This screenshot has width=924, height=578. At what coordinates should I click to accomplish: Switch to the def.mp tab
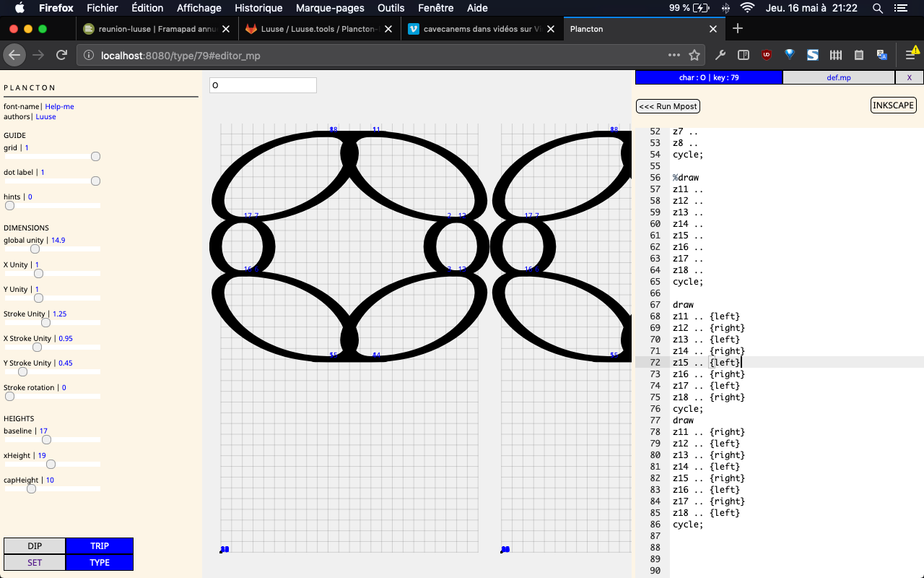[838, 77]
